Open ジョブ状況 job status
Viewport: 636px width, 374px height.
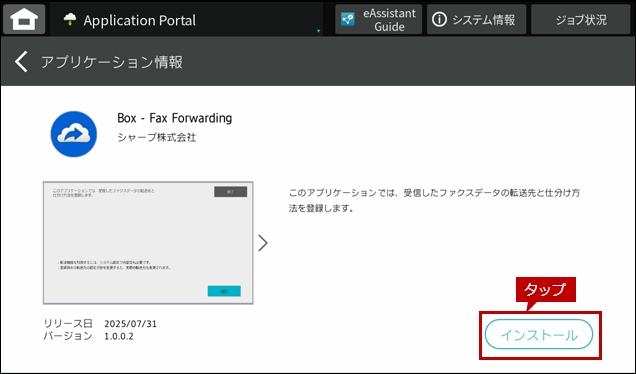580,19
